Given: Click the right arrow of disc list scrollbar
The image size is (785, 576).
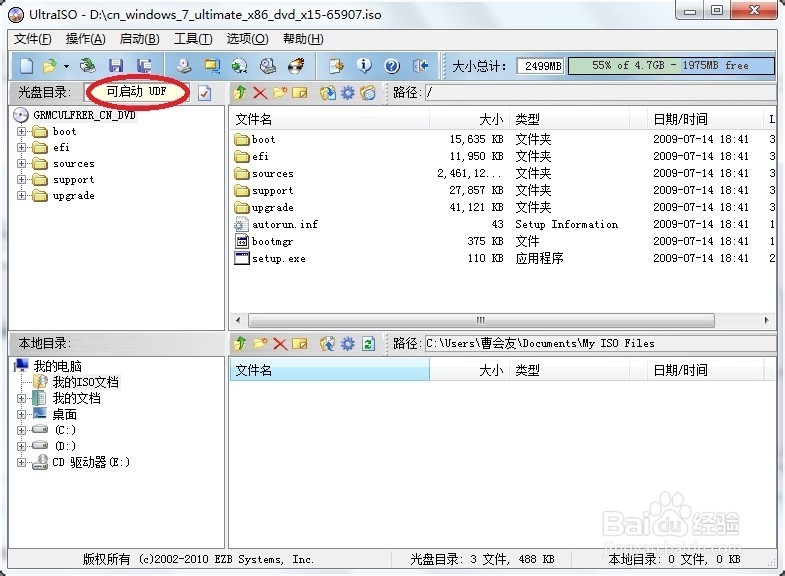Looking at the screenshot, I should pyautogui.click(x=766, y=320).
